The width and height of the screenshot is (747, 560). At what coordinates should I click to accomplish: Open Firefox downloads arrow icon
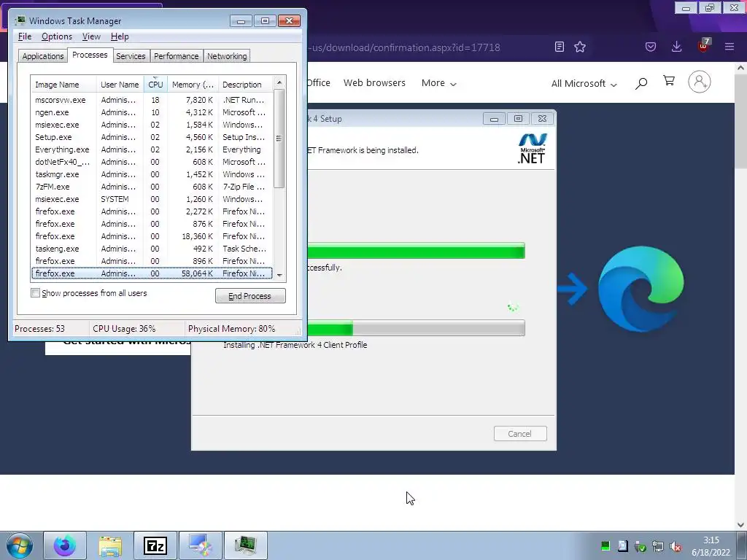(676, 47)
